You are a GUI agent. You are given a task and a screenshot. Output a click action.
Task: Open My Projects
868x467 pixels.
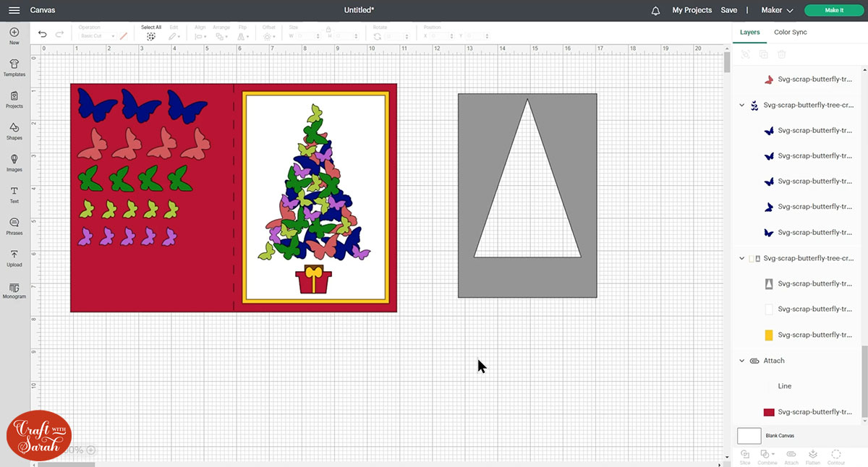coord(692,10)
